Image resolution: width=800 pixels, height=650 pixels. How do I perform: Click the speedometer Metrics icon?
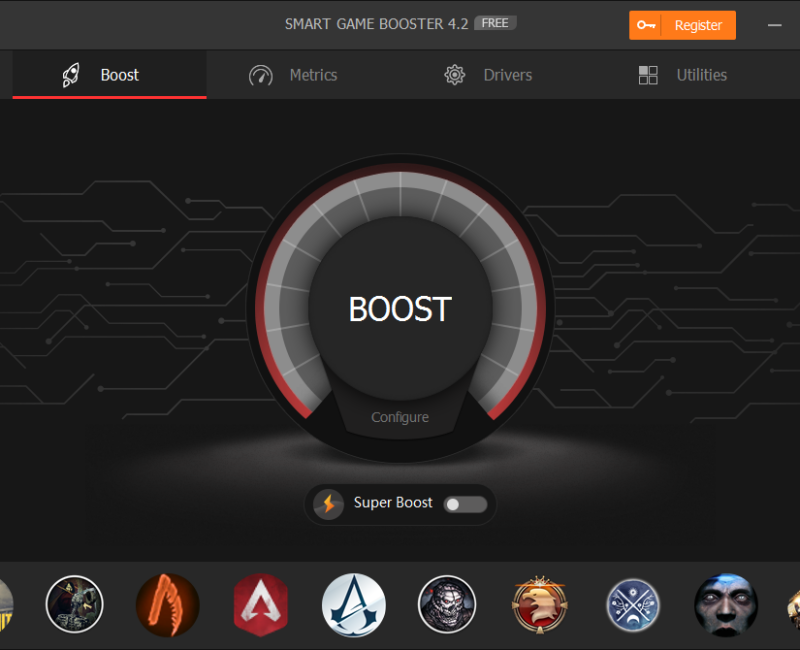tap(261, 76)
